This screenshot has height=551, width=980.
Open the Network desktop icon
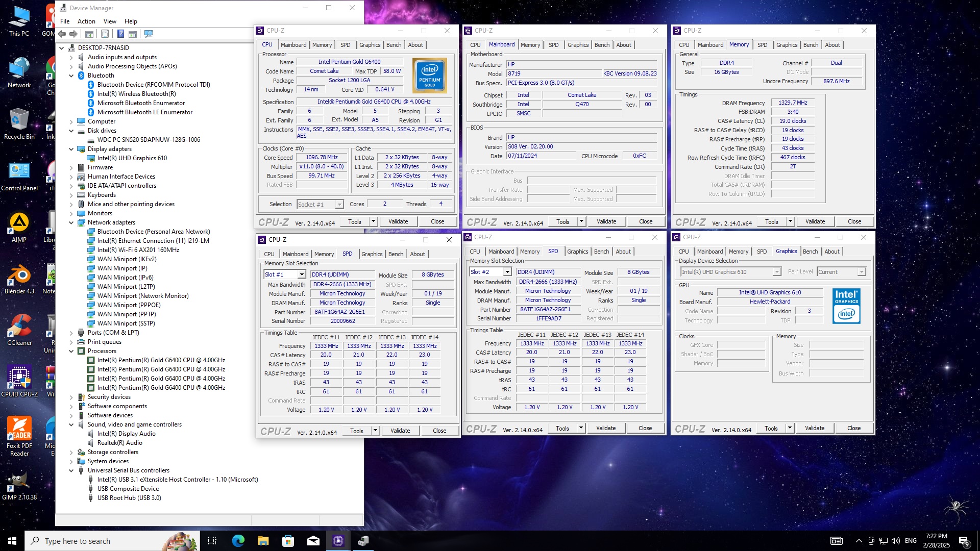pyautogui.click(x=19, y=73)
